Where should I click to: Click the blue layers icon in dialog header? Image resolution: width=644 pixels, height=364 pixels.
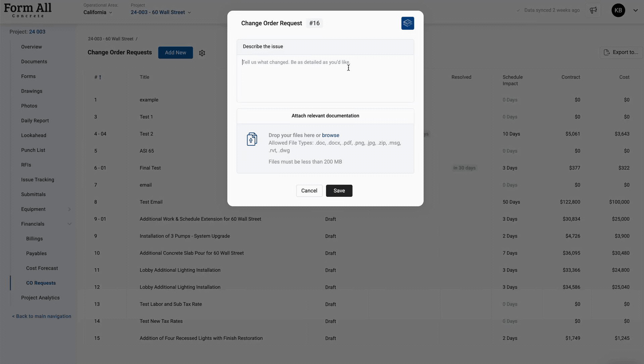pyautogui.click(x=408, y=23)
